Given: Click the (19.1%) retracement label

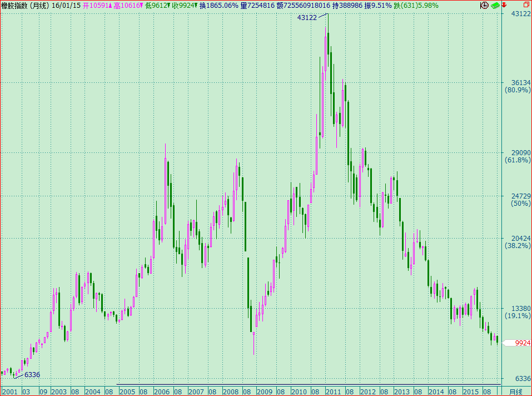Looking at the screenshot, I should (518, 315).
